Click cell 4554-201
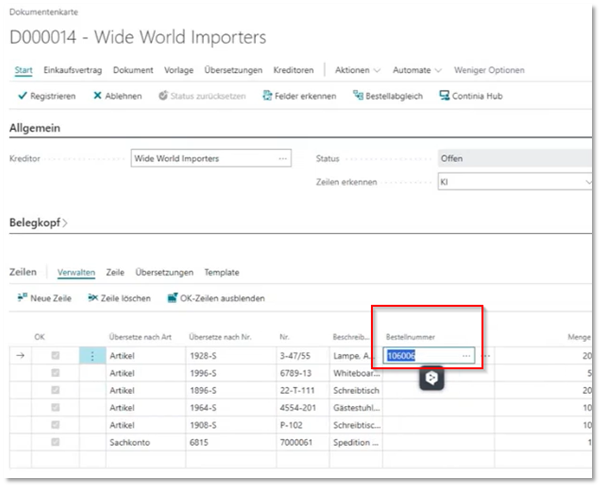This screenshot has width=602, height=488. click(298, 408)
